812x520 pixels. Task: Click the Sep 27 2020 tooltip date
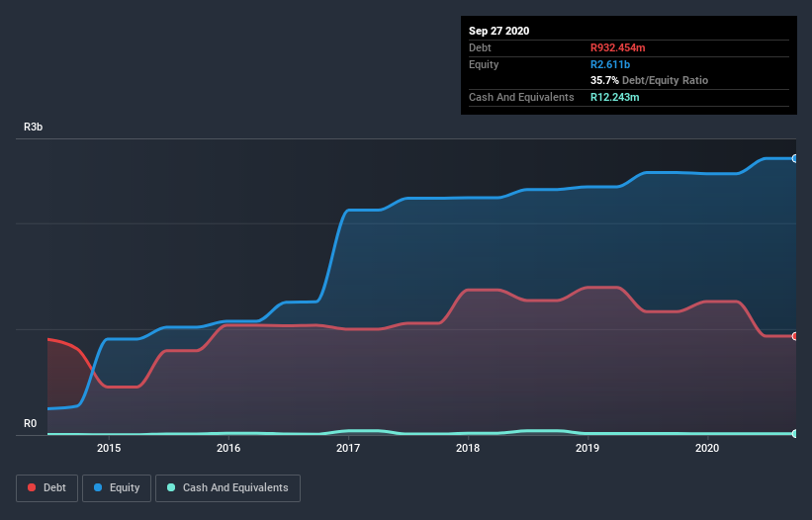pos(498,31)
